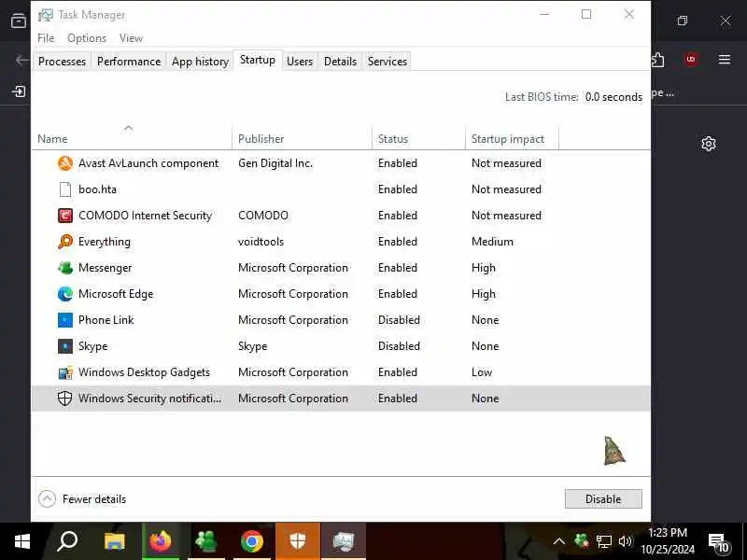This screenshot has height=560, width=747.
Task: Open the notification center with badge 10
Action: click(x=719, y=542)
